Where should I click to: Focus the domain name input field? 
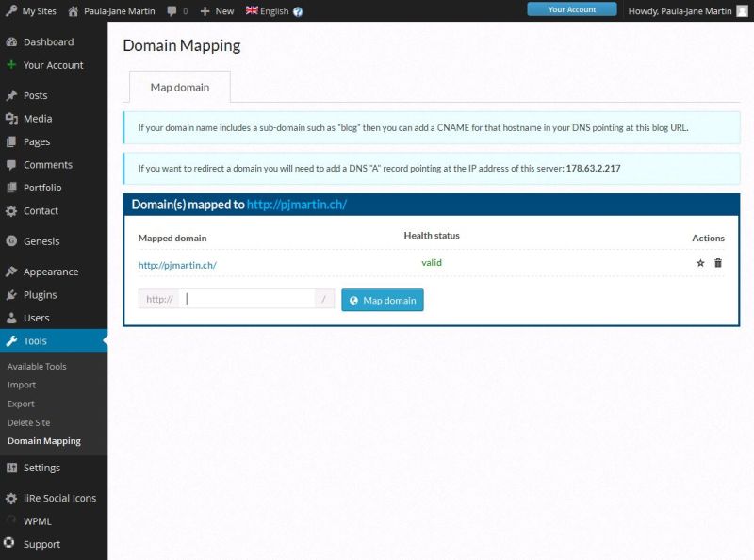coord(247,299)
